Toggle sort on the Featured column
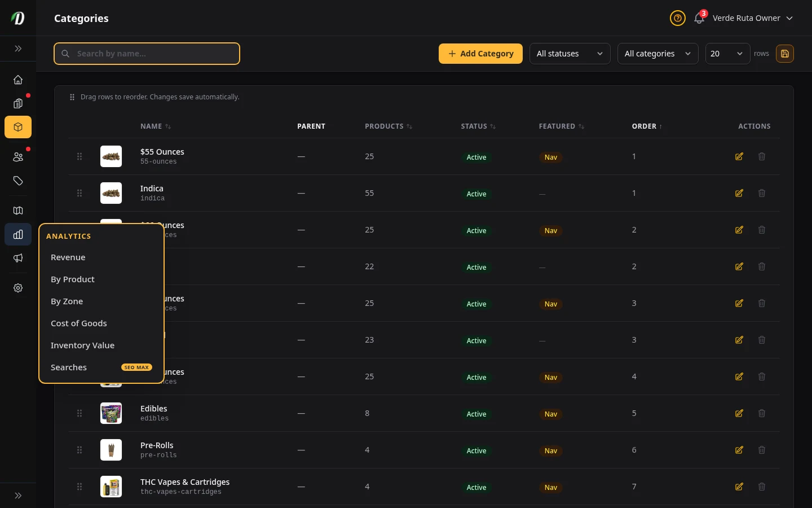Screen dimensions: 812x508 pyautogui.click(x=561, y=126)
